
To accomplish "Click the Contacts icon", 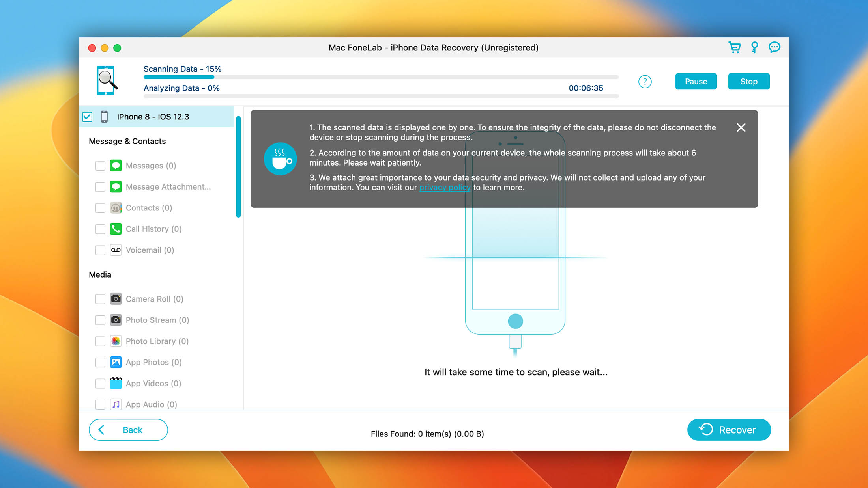I will [x=116, y=208].
